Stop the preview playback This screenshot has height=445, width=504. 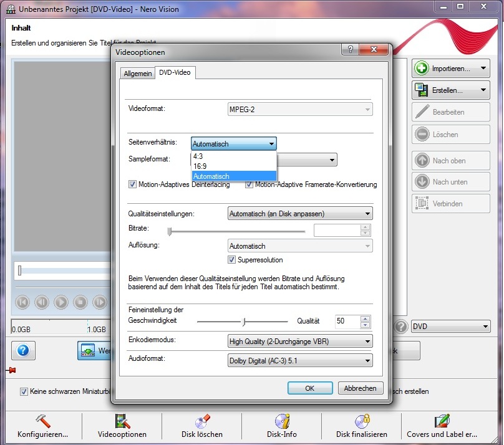pyautogui.click(x=80, y=302)
